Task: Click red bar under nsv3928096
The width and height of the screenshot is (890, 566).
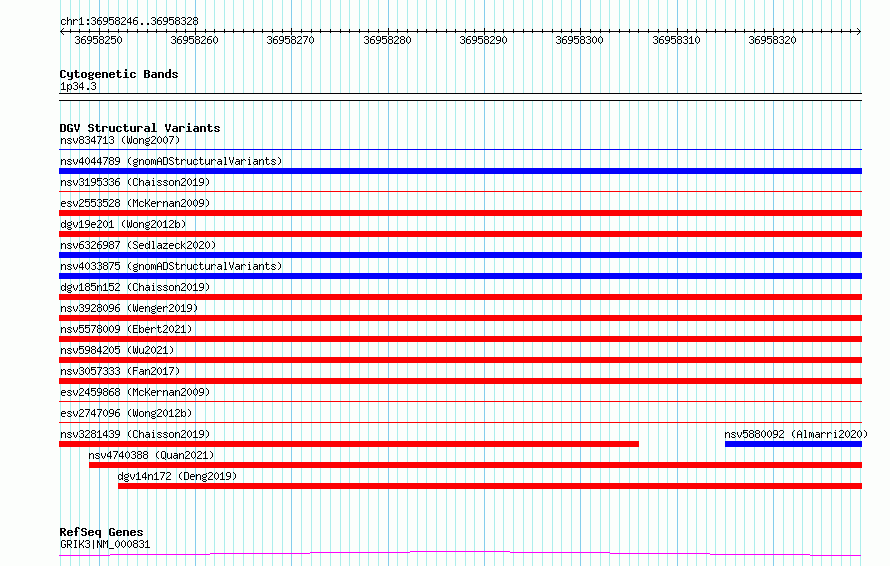Action: [x=460, y=318]
